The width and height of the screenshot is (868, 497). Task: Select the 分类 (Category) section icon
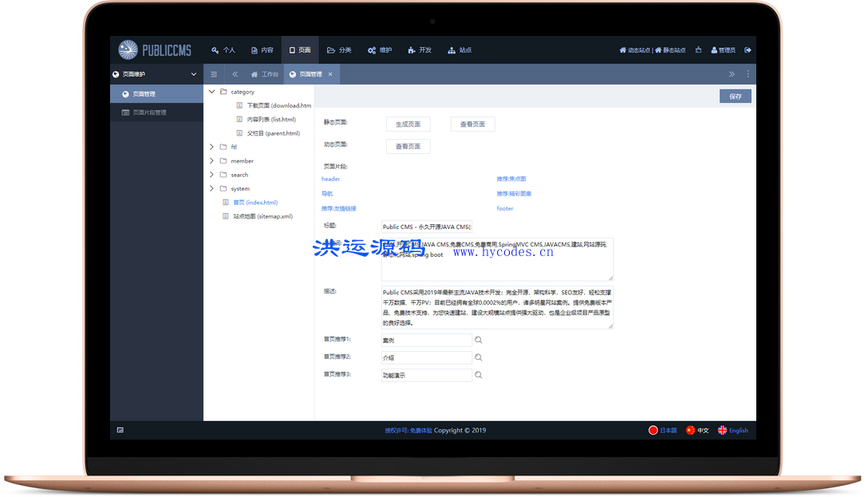click(331, 49)
